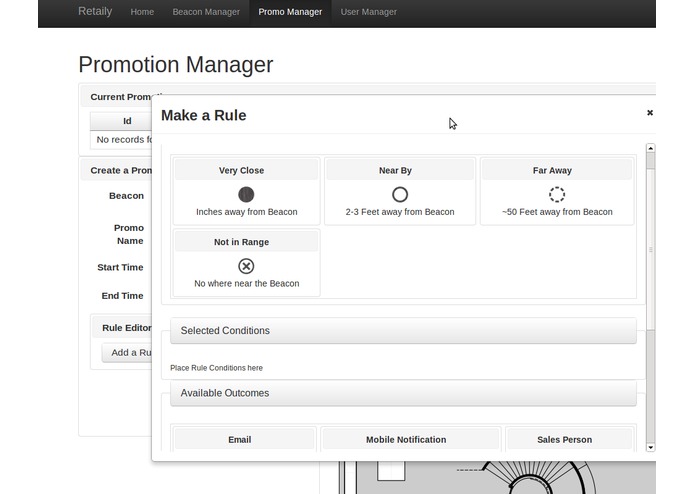The height and width of the screenshot is (494, 695).
Task: Select the Far Away dashed circle icon
Action: pos(557,194)
